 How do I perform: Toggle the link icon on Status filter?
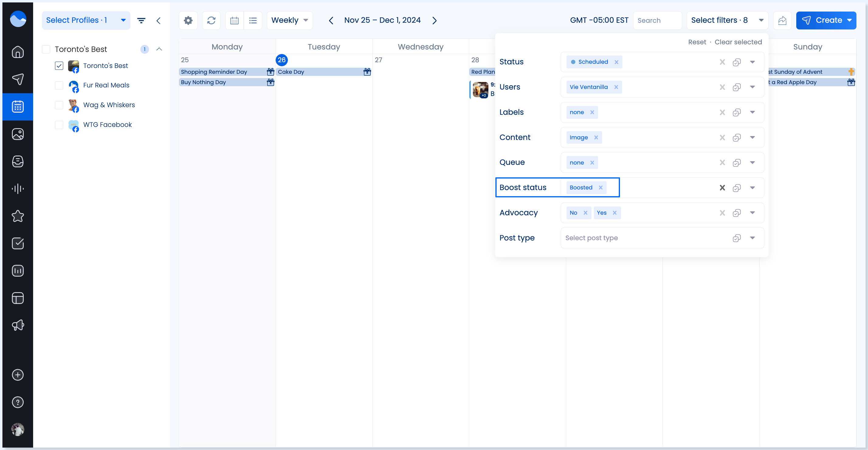(x=737, y=62)
